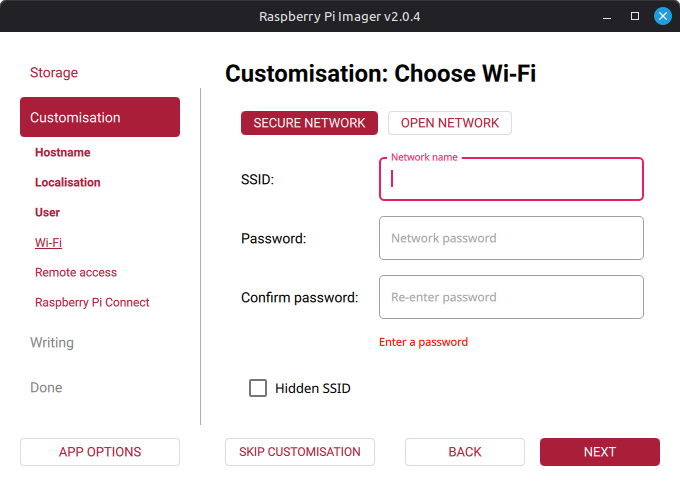Close the Raspberry Pi Imager window

point(662,17)
